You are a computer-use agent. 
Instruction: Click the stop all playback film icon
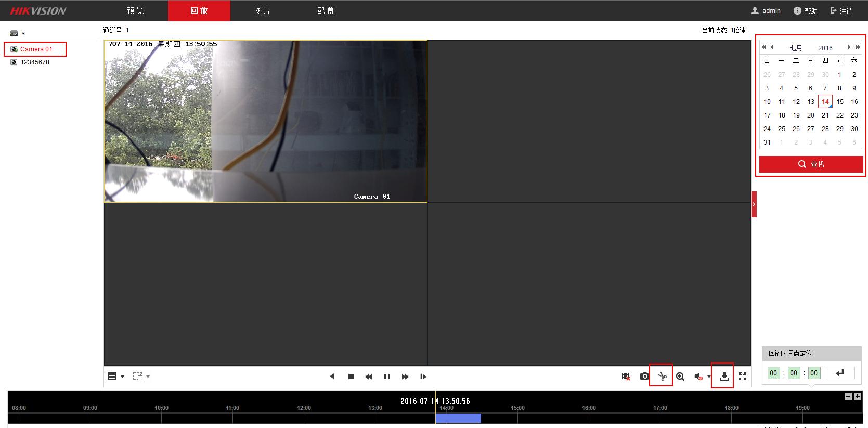coord(626,376)
